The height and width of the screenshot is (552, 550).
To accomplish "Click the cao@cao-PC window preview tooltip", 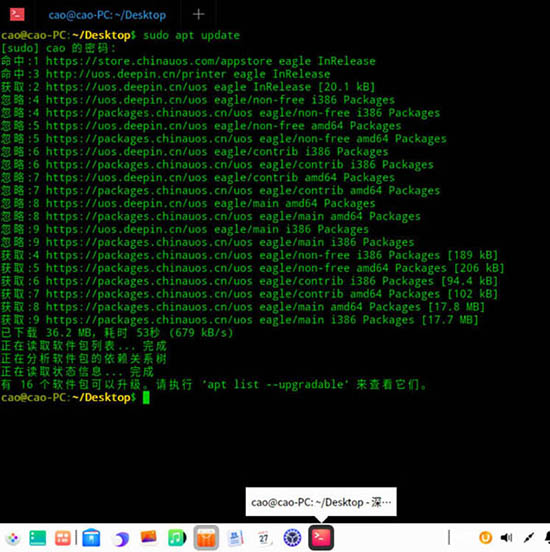I will (321, 502).
